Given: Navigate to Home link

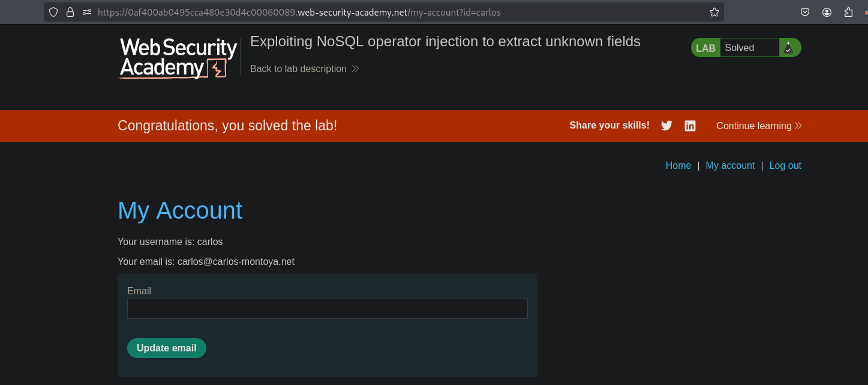Looking at the screenshot, I should point(678,165).
